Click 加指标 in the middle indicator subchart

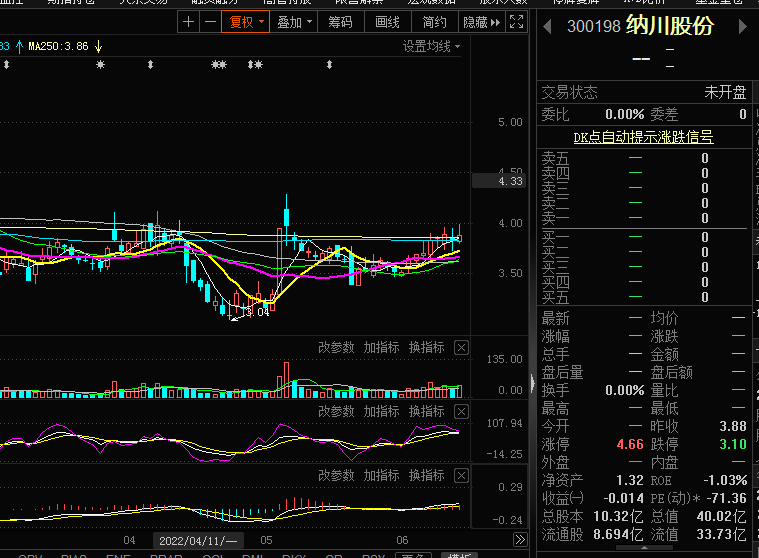tap(381, 411)
